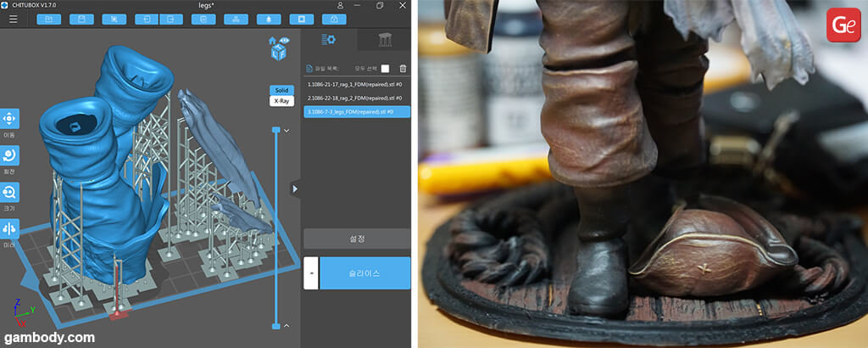
Task: Click the top handle of layer slider
Action: click(275, 130)
